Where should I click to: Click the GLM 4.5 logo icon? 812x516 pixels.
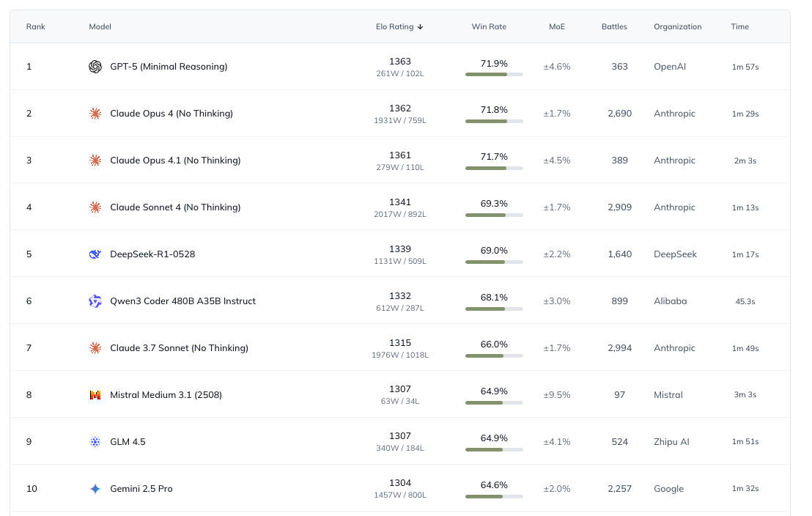click(95, 442)
